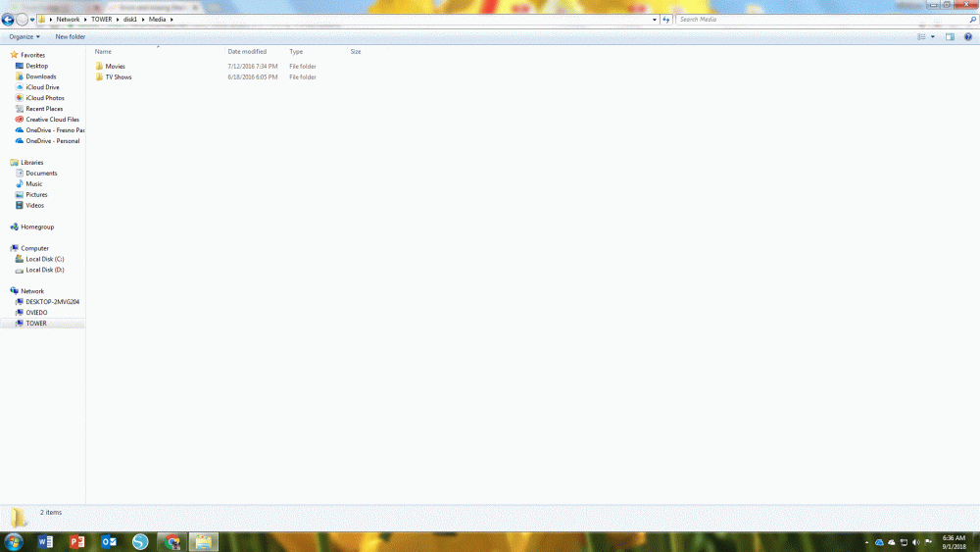980x552 pixels.
Task: Sort by Type column header
Action: click(296, 52)
